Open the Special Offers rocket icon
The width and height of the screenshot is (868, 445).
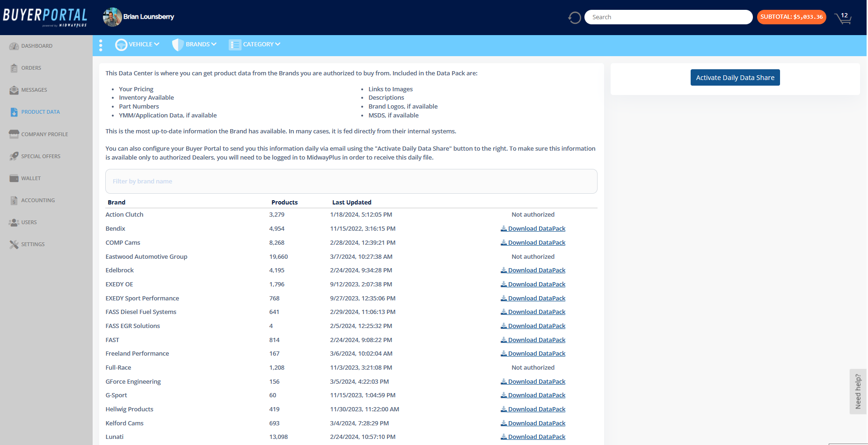(x=14, y=156)
